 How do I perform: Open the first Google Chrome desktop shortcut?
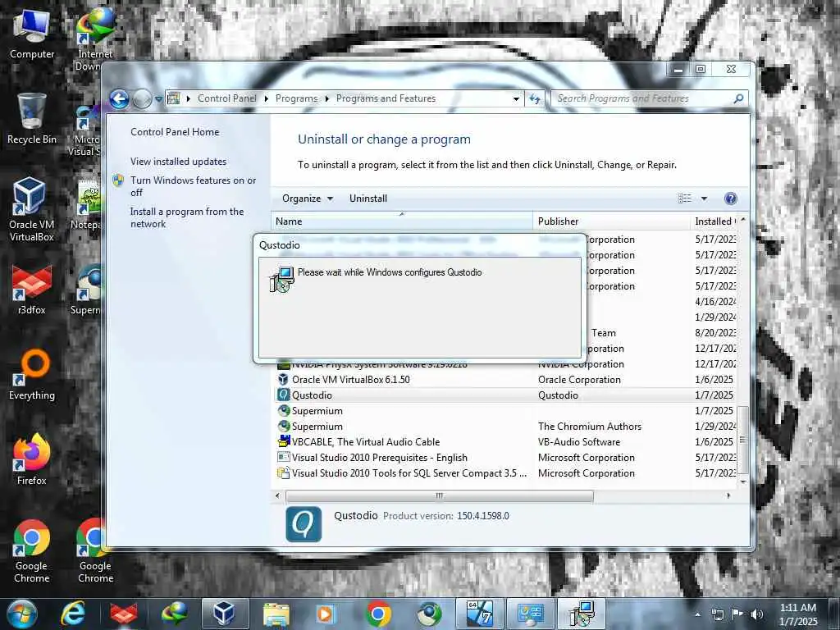pos(32,551)
